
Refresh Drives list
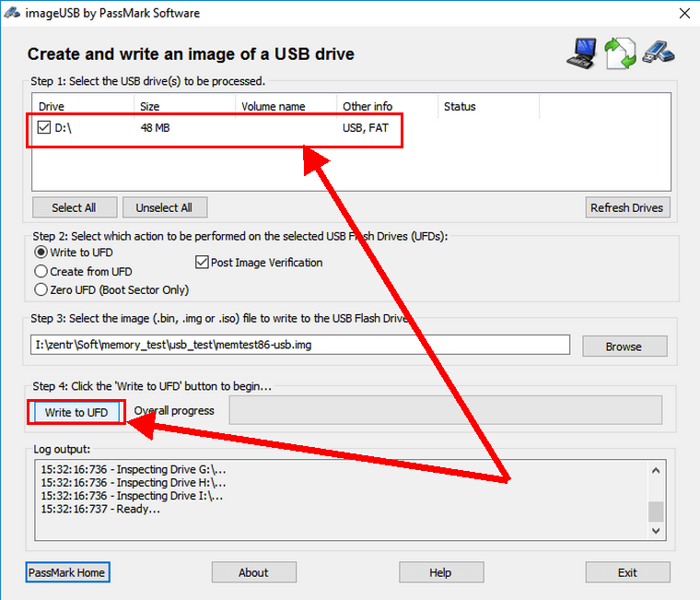pos(627,207)
